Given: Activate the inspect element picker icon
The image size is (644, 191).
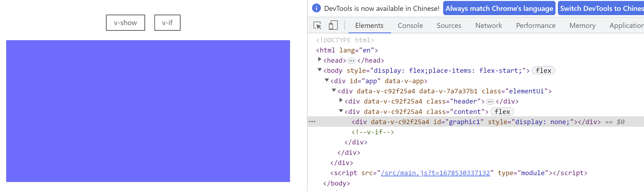Looking at the screenshot, I should tap(318, 26).
